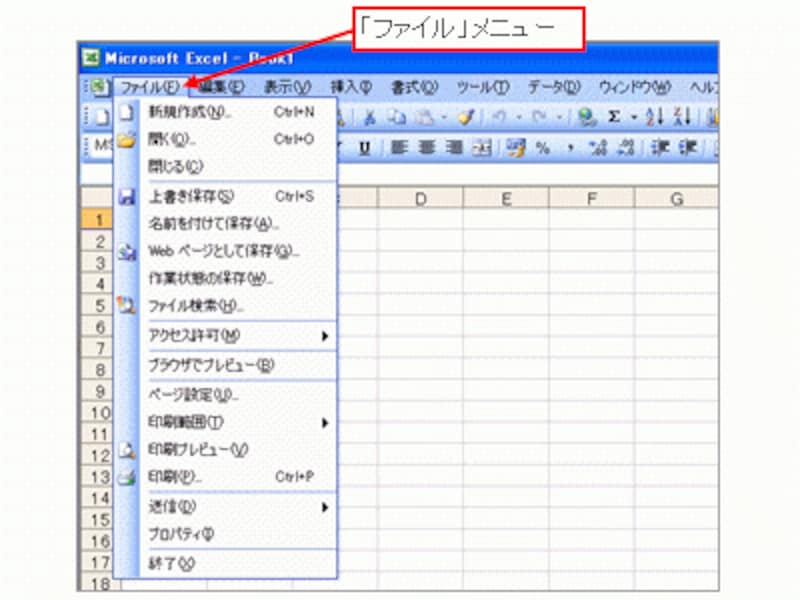The width and height of the screenshot is (800, 600).
Task: Click the Comma Style icon
Action: (x=570, y=149)
